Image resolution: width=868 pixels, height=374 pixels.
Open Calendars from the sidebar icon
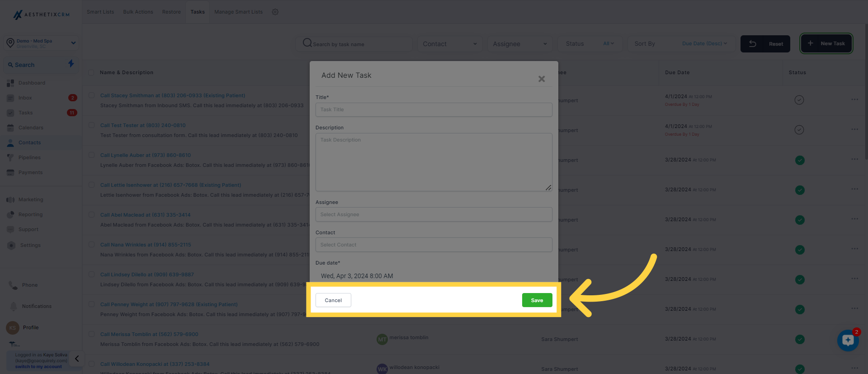pyautogui.click(x=10, y=128)
